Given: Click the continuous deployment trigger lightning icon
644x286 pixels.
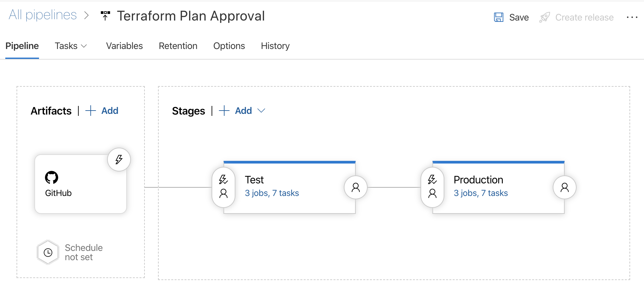Looking at the screenshot, I should [x=119, y=160].
